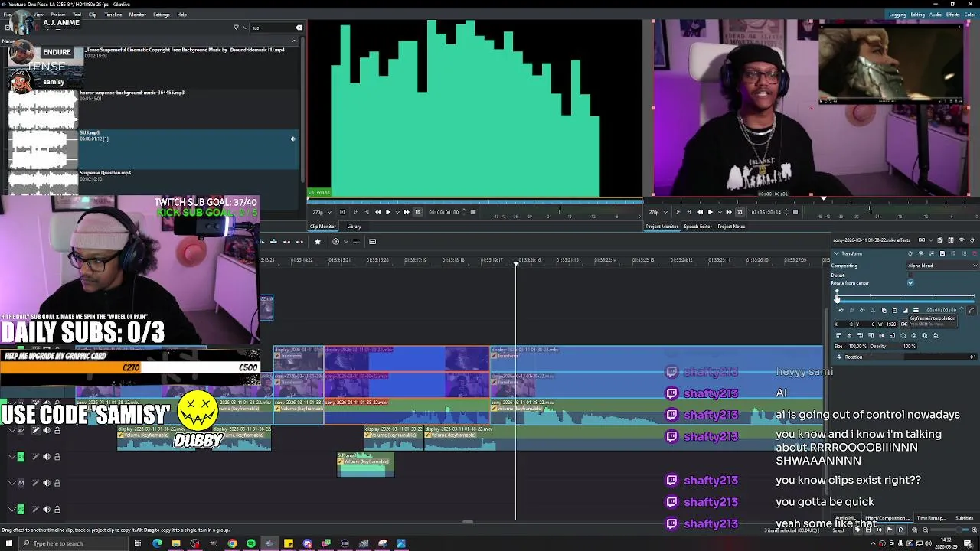Switch to the Project Notes tab
Image resolution: width=980 pixels, height=551 pixels.
(x=731, y=227)
